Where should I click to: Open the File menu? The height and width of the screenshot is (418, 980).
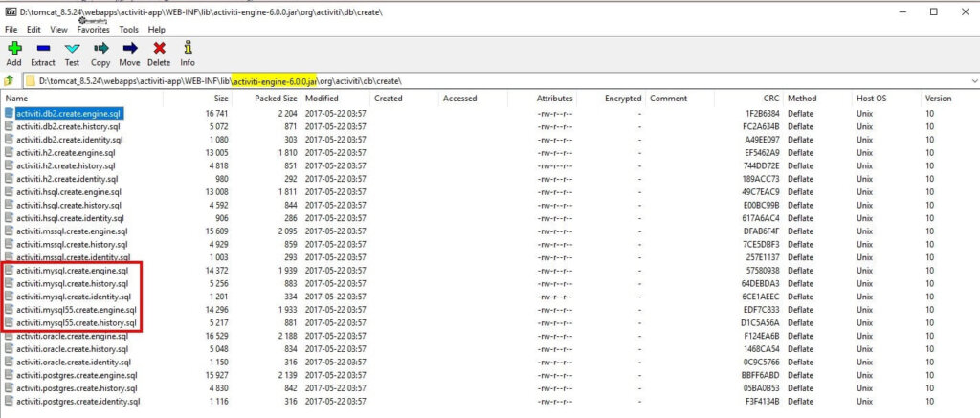pos(11,30)
